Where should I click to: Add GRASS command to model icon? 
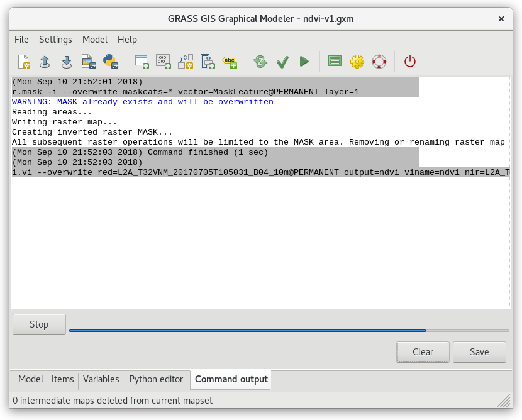[142, 62]
